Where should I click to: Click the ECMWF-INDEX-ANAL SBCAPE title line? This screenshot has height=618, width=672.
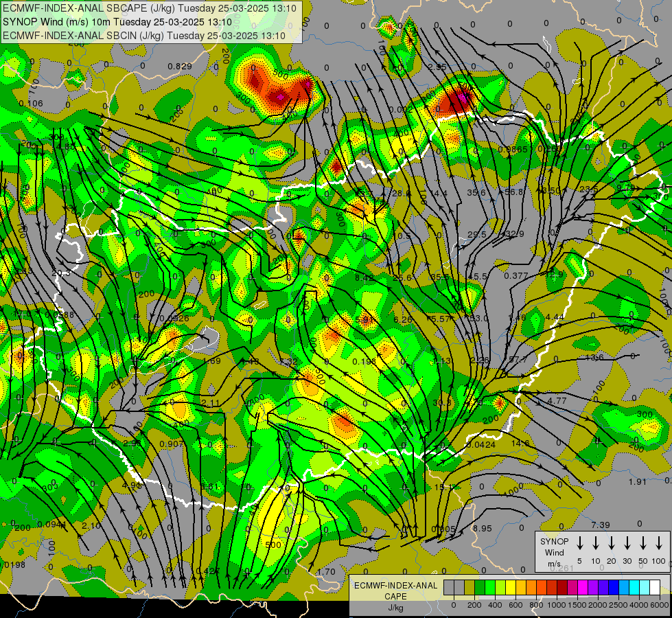click(x=149, y=8)
